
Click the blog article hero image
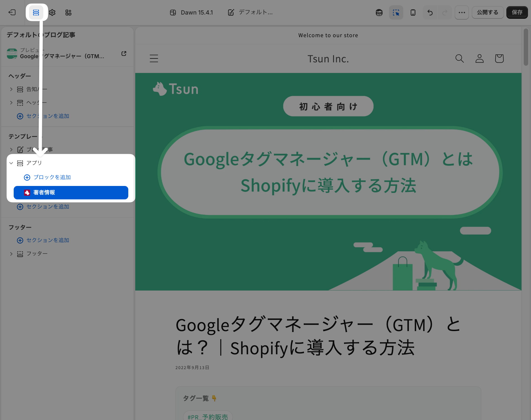click(x=328, y=182)
